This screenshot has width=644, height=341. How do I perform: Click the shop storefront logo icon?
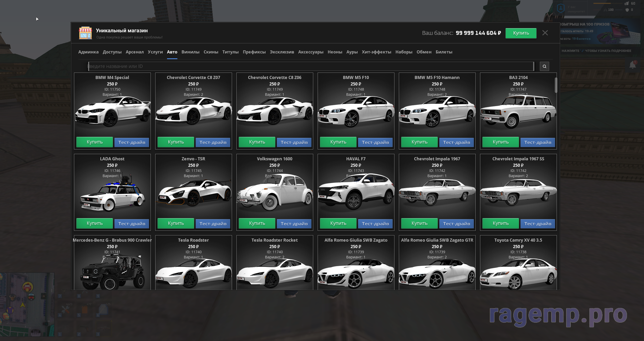point(85,33)
